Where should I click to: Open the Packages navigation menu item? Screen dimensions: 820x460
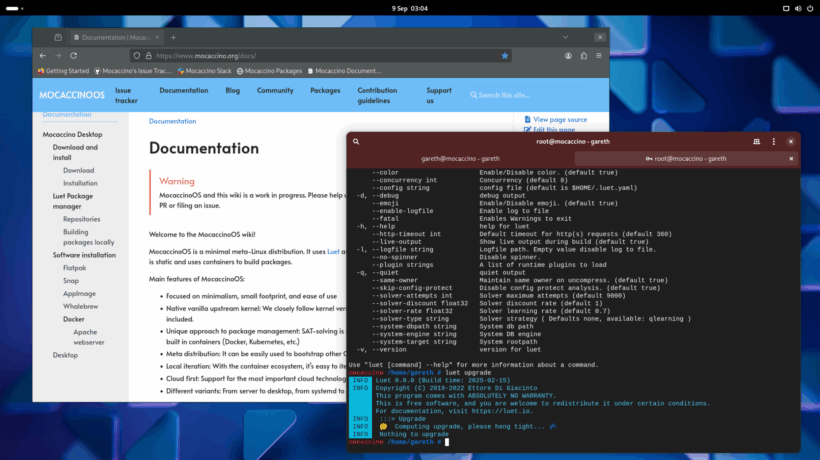pyautogui.click(x=325, y=90)
